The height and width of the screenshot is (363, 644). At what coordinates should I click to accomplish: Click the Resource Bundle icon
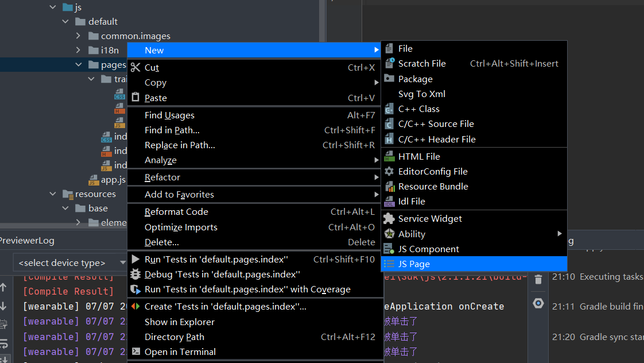pos(389,186)
